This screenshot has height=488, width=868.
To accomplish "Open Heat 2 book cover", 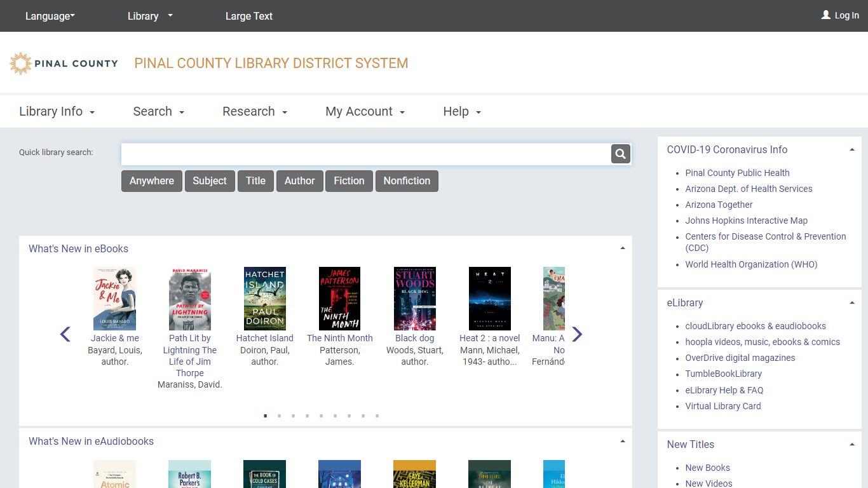I will [x=490, y=299].
